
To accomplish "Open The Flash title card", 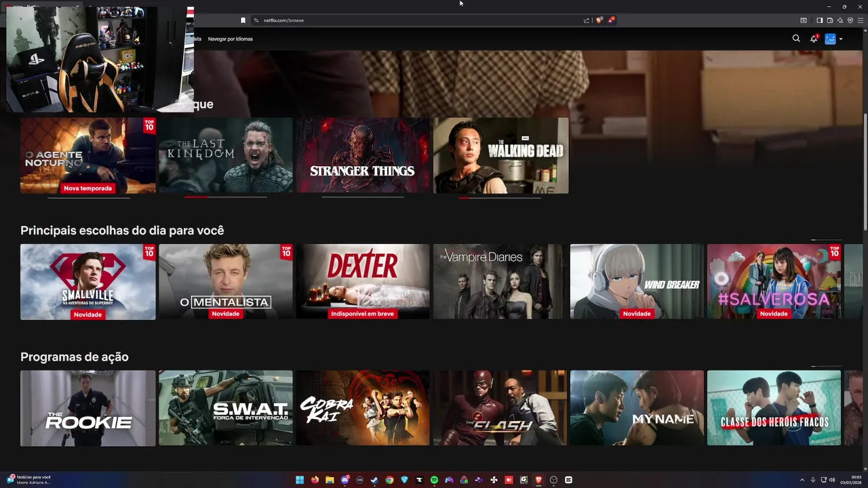I will coord(500,408).
